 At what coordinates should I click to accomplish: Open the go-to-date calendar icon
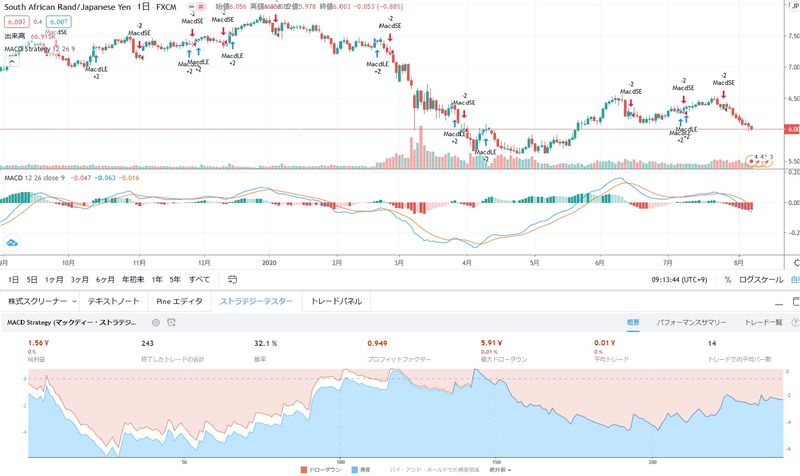point(233,280)
